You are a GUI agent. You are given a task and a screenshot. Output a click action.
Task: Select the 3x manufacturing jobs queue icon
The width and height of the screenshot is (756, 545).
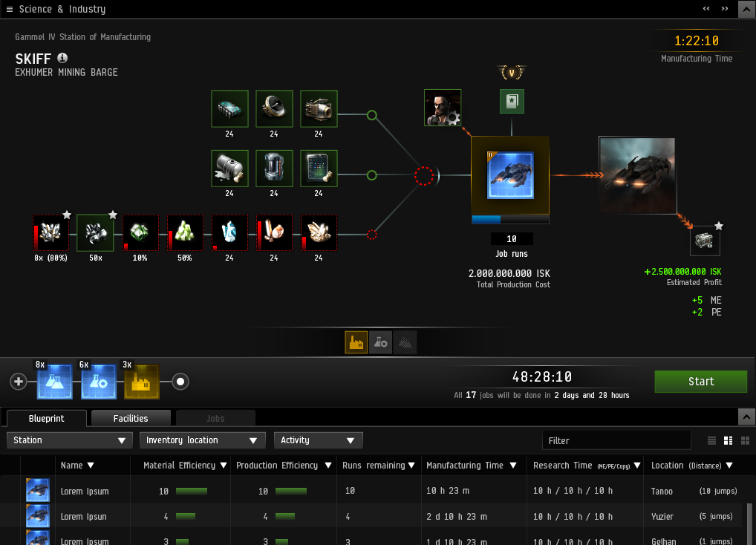(142, 382)
